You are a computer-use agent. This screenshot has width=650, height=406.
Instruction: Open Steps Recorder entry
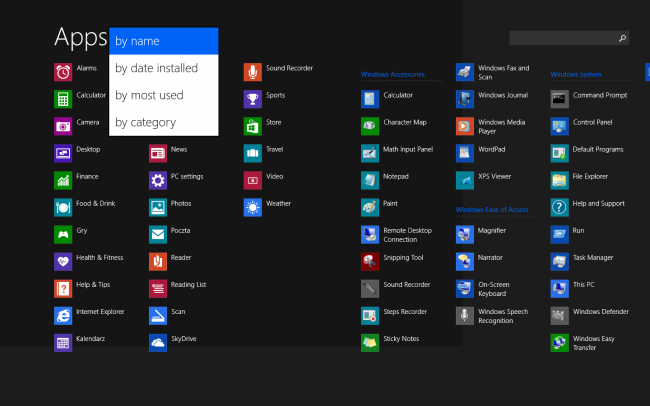pos(394,316)
